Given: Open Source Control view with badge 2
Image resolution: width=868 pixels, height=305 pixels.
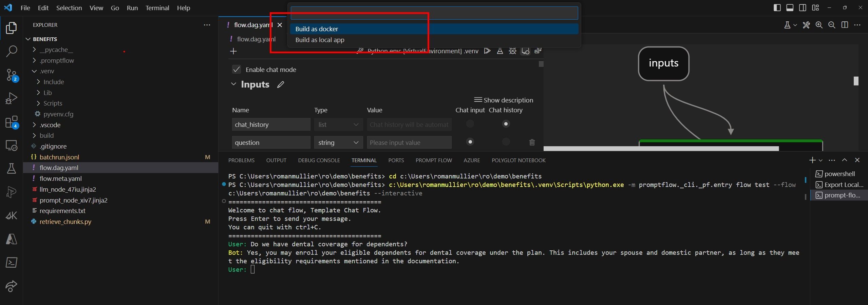Looking at the screenshot, I should click(x=11, y=75).
